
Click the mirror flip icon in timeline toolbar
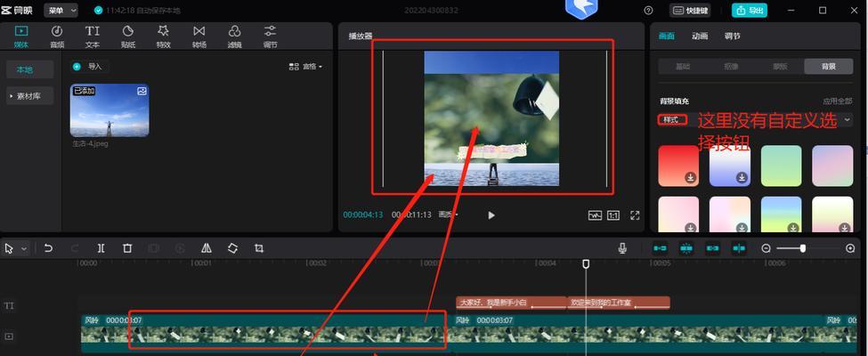point(206,248)
